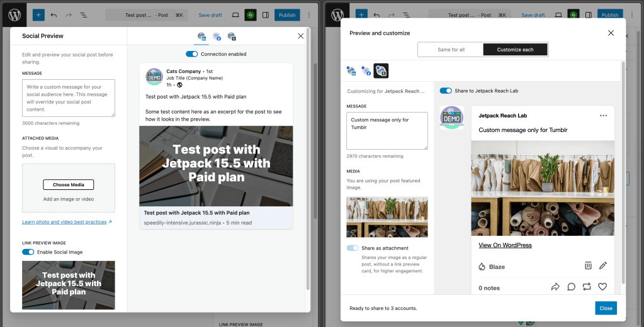Viewport: 644px width, 327px height.
Task: Open the three-dot menu on the Jetpack Reach Lab post
Action: [604, 116]
